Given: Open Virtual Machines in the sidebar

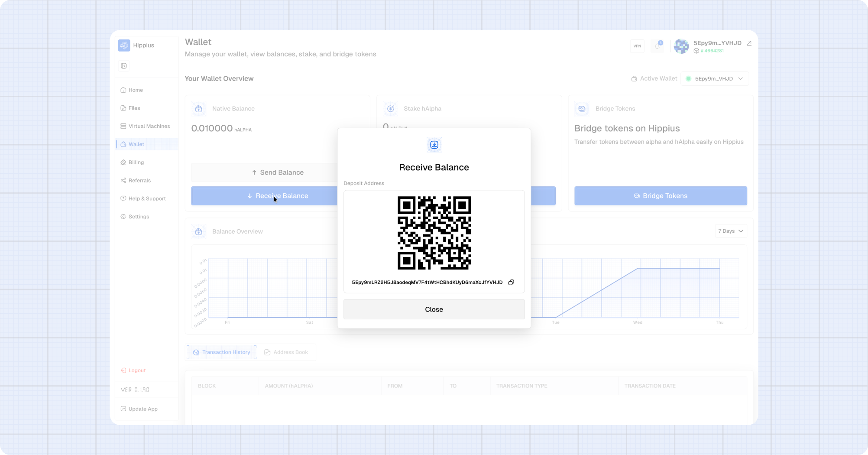Looking at the screenshot, I should click(x=149, y=127).
